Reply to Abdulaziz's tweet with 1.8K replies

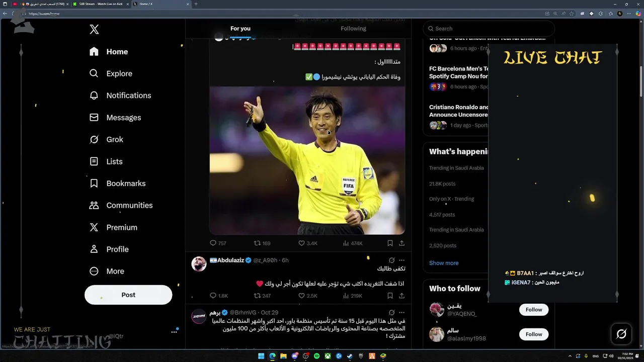coord(218,296)
